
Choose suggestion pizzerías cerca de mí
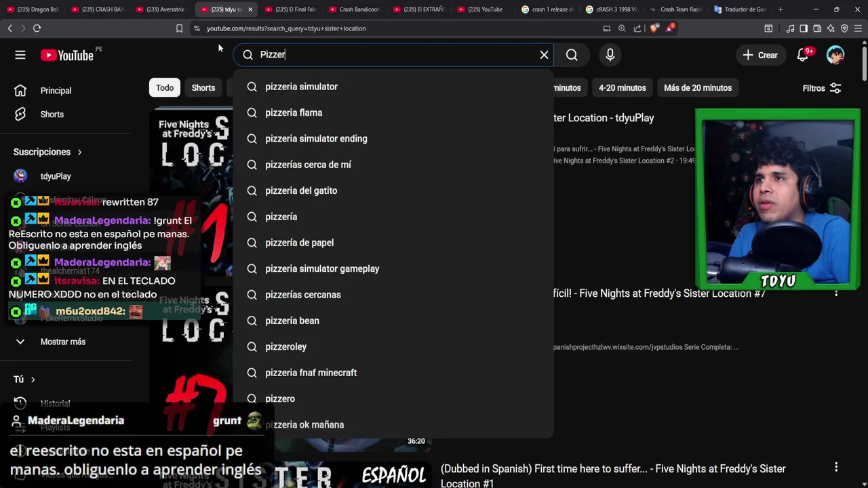point(393,165)
